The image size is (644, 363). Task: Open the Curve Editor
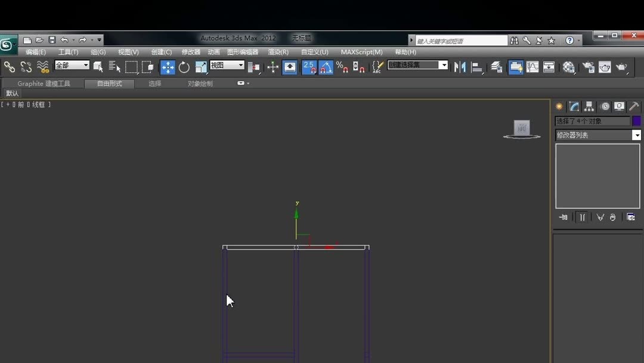(x=532, y=67)
